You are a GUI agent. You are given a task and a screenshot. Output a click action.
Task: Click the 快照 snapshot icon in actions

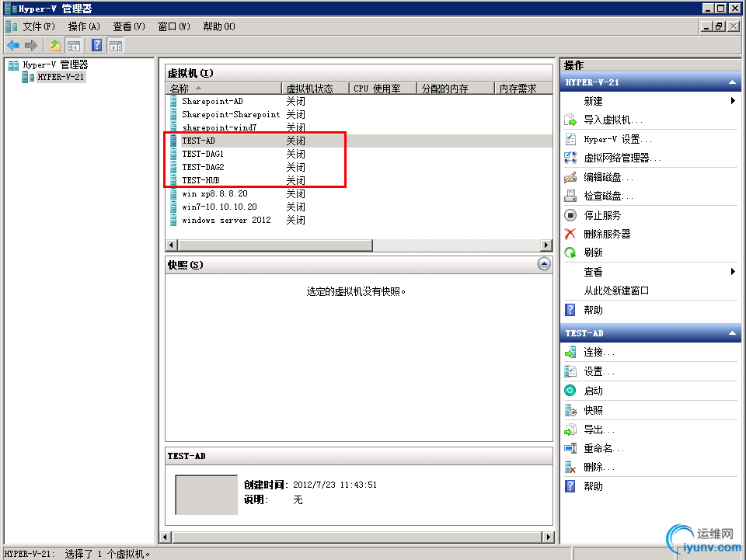coord(570,410)
